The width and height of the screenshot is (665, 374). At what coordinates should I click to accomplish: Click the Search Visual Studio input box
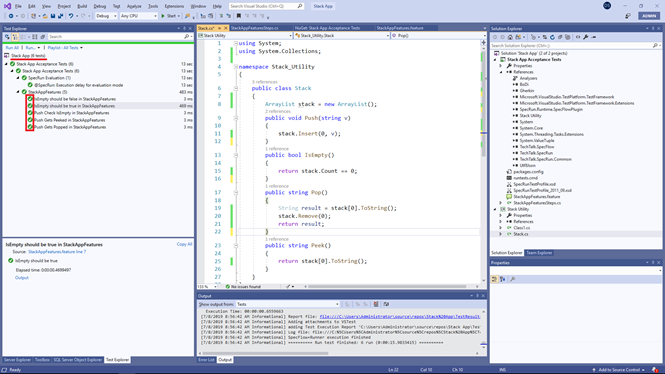point(266,6)
